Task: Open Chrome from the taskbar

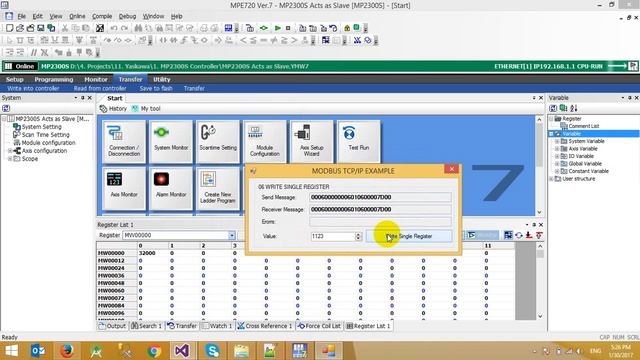Action: point(154,351)
